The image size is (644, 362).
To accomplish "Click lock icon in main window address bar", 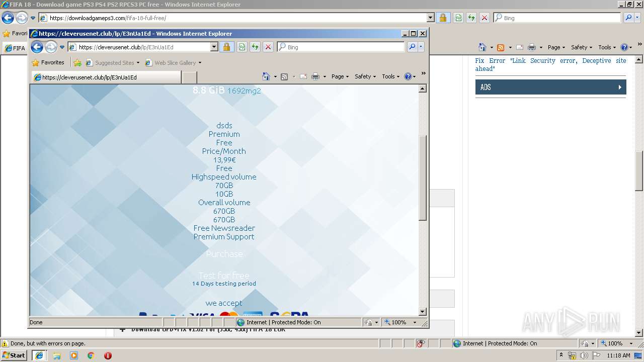I will coord(443,18).
